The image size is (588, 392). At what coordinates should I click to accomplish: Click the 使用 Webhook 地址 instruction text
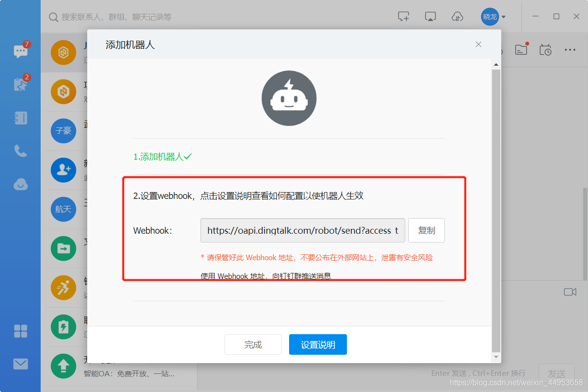pos(266,276)
